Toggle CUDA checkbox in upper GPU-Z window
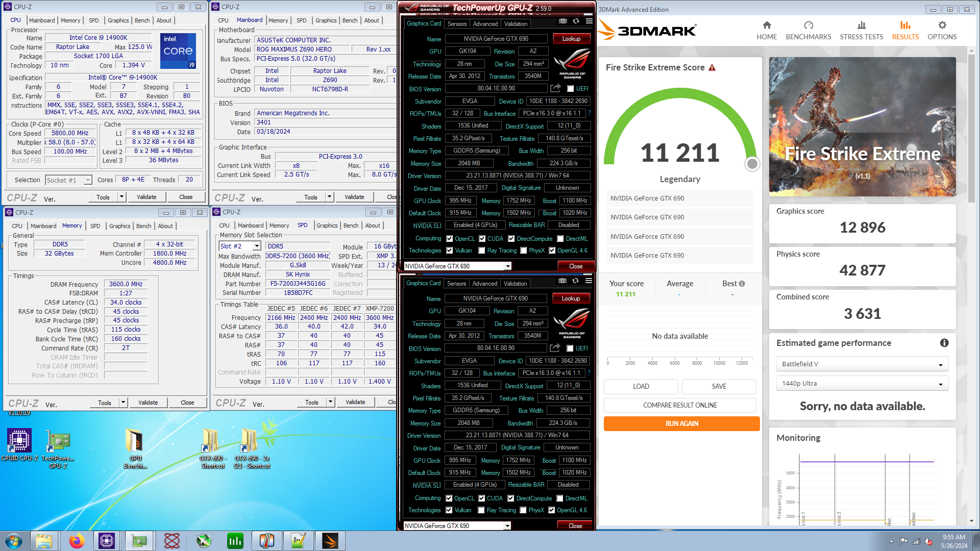 (482, 239)
